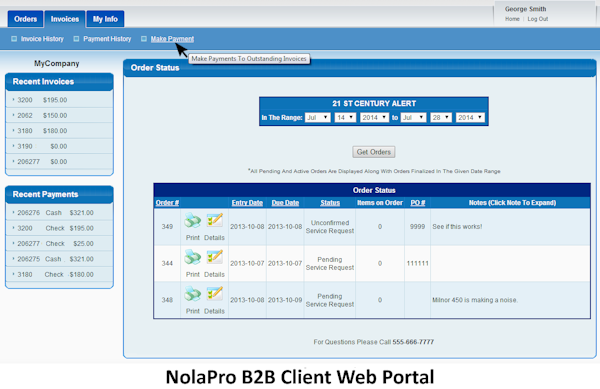Screen dimensions: 600x389
Task: Open Invoice History submenu item
Action: 42,39
